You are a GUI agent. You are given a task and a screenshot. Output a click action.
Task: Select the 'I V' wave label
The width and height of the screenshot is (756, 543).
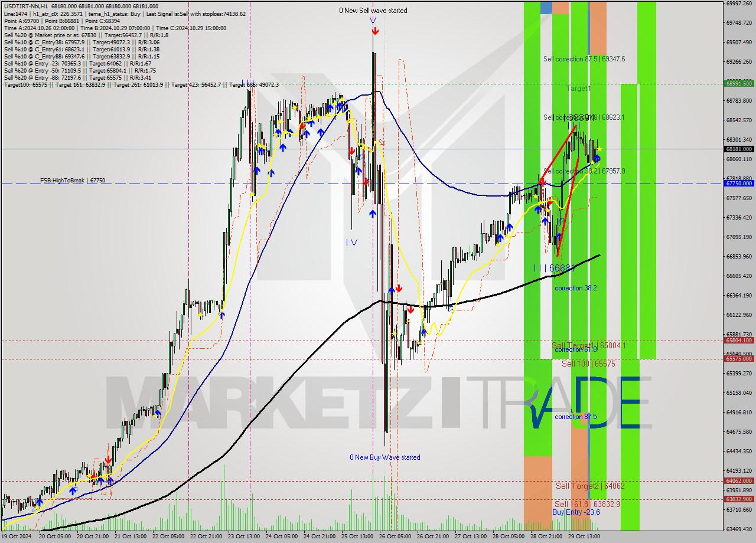[351, 242]
